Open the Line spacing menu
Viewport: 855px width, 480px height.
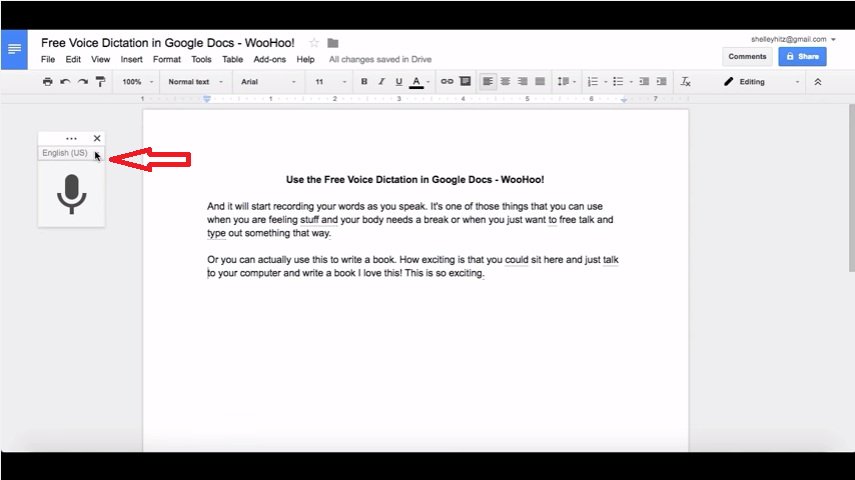click(x=567, y=82)
